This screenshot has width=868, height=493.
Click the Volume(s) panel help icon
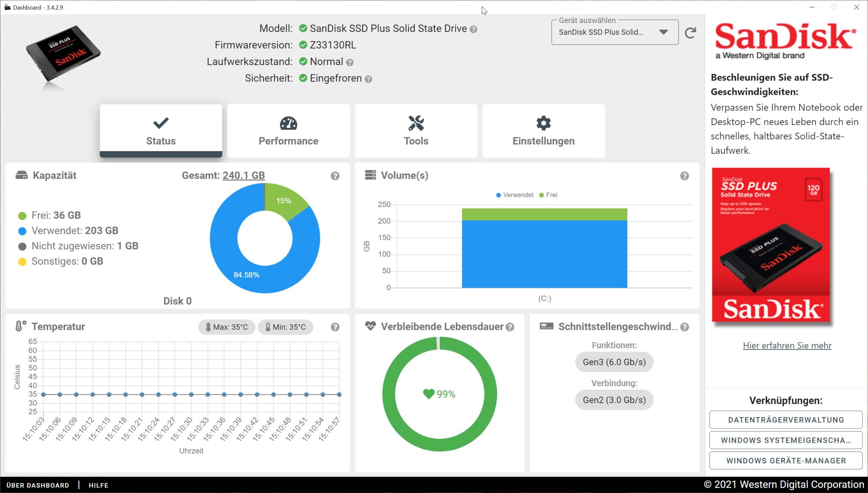click(685, 176)
